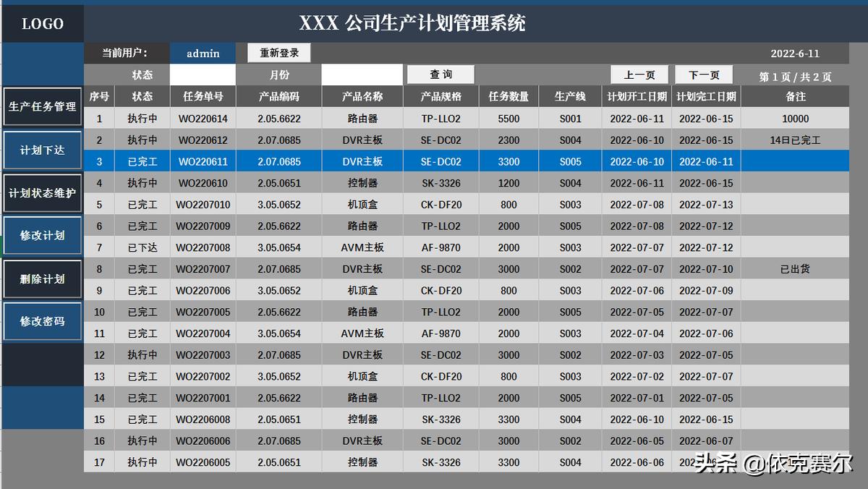The height and width of the screenshot is (489, 868).
Task: Click the 月份 month filter input field
Action: click(x=362, y=75)
